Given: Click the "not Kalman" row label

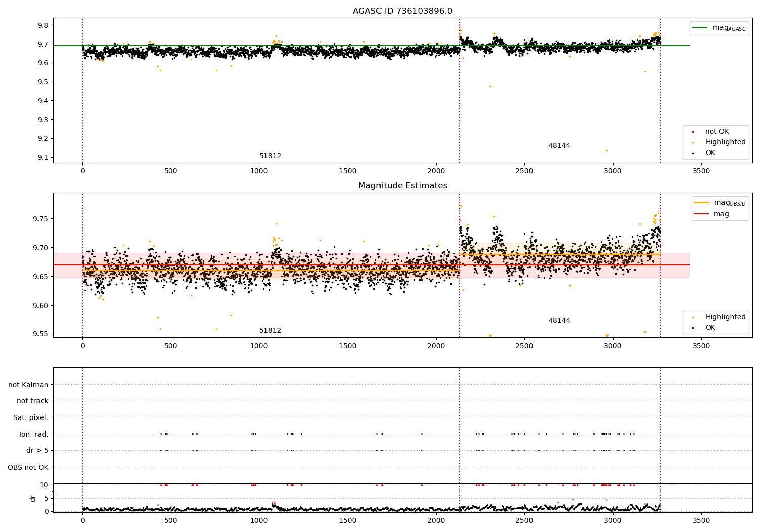Looking at the screenshot, I should [28, 385].
